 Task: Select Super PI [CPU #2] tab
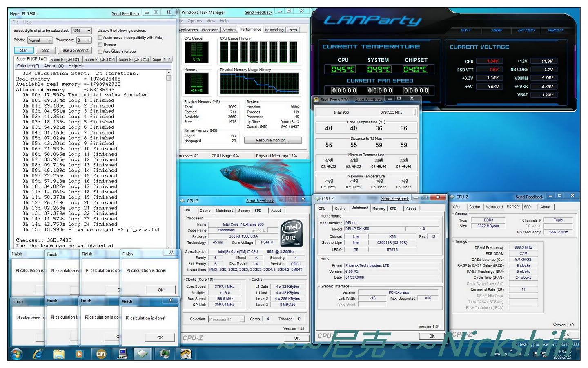click(x=100, y=59)
